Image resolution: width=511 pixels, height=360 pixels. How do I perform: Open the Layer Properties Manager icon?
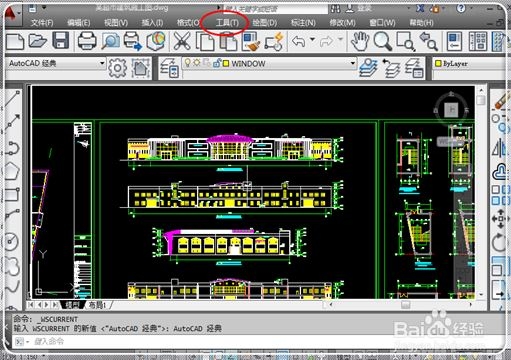[169, 68]
